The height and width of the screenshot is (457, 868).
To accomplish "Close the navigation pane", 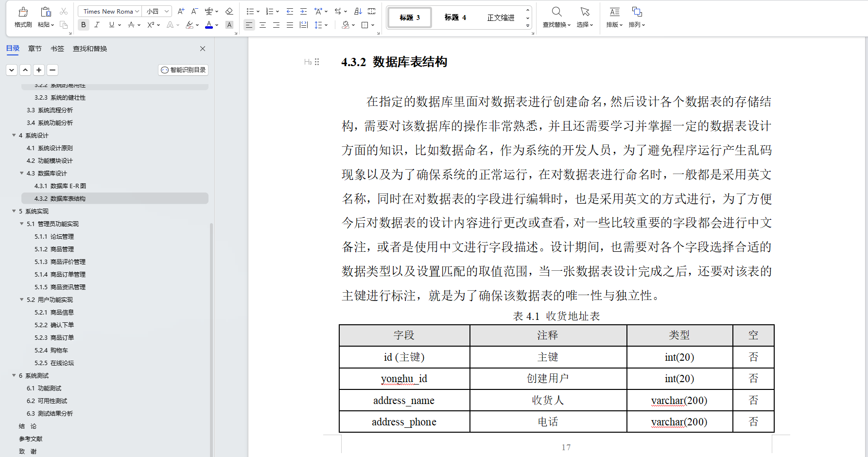I will point(203,49).
